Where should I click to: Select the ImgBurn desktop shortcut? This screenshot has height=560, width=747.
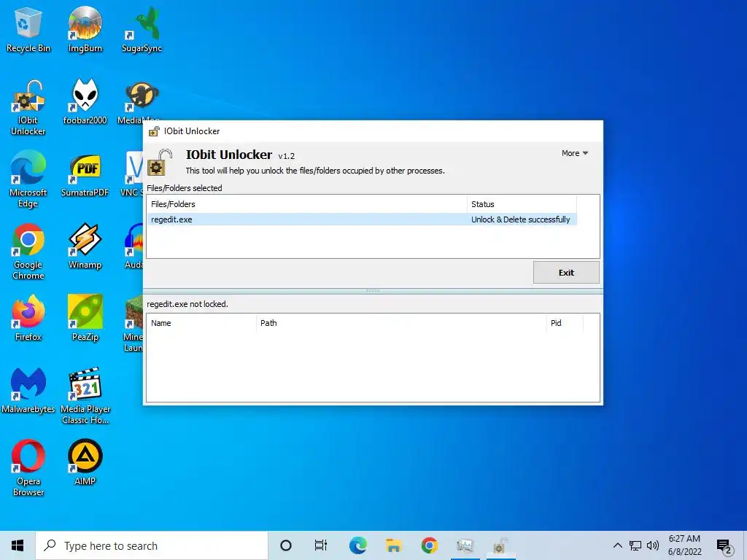(85, 29)
